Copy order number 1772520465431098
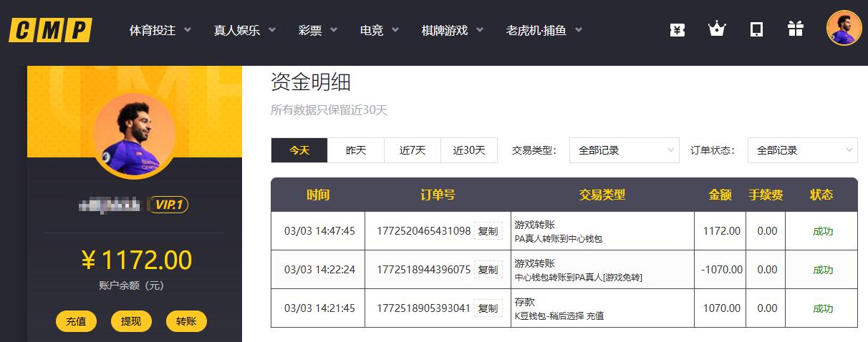 pos(488,231)
